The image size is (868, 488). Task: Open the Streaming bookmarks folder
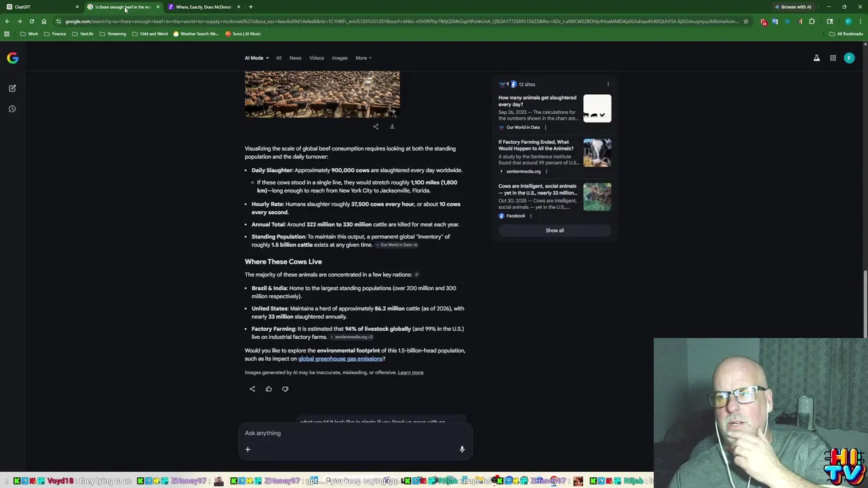pos(113,34)
